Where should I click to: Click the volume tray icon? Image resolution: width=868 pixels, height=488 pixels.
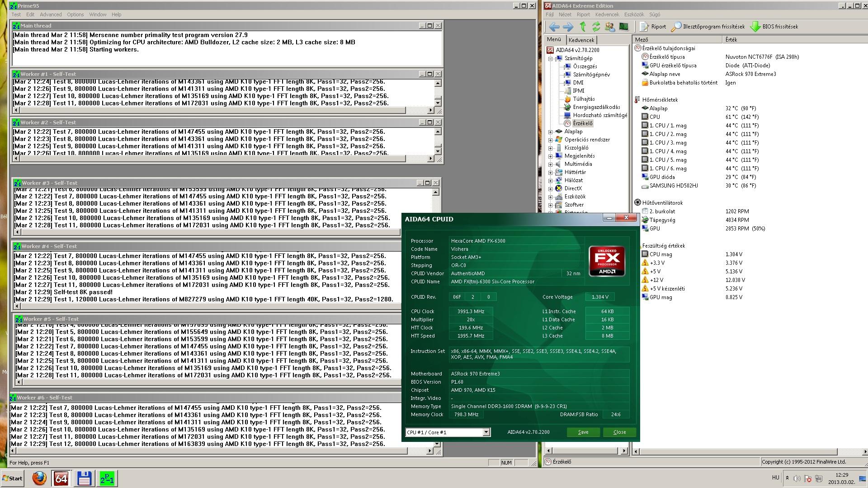point(797,478)
